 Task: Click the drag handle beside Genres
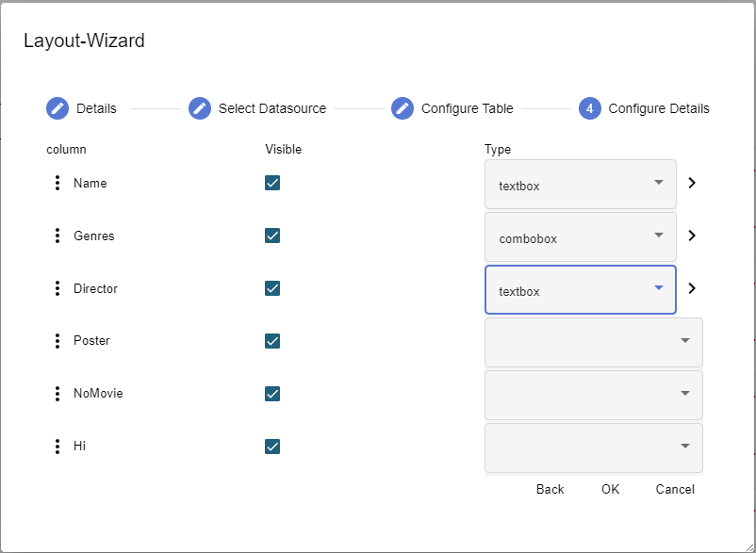58,236
